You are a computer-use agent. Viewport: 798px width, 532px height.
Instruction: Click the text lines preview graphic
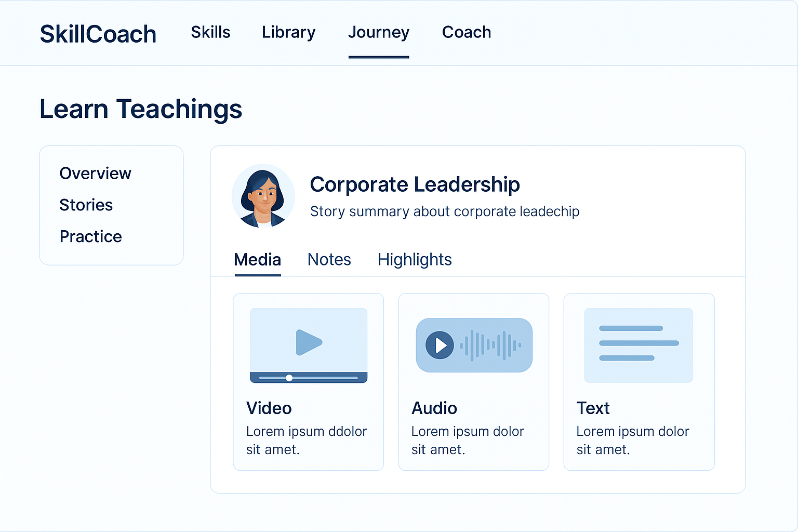point(639,343)
